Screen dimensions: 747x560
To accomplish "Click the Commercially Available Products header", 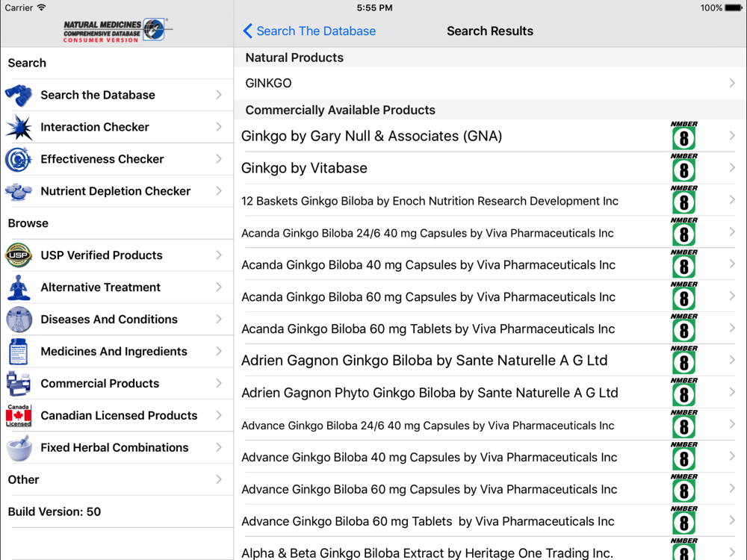I will [340, 110].
